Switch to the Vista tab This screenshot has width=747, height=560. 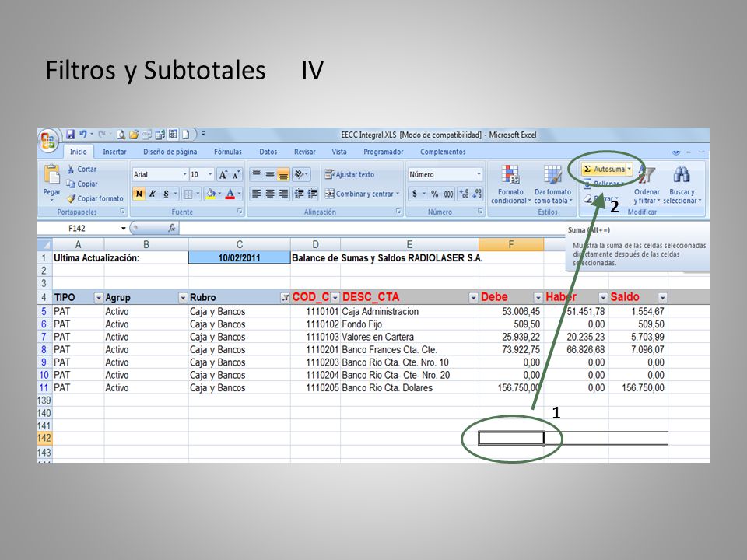tap(339, 152)
